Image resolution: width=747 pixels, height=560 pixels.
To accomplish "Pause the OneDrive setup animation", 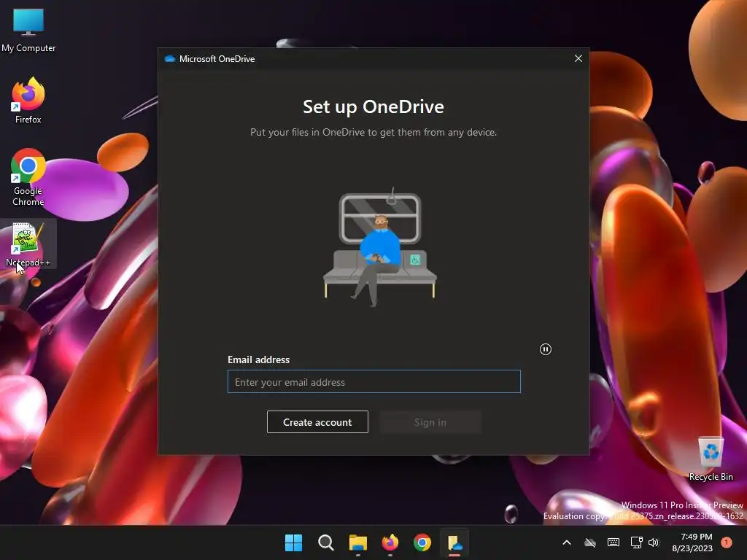I will [x=546, y=349].
